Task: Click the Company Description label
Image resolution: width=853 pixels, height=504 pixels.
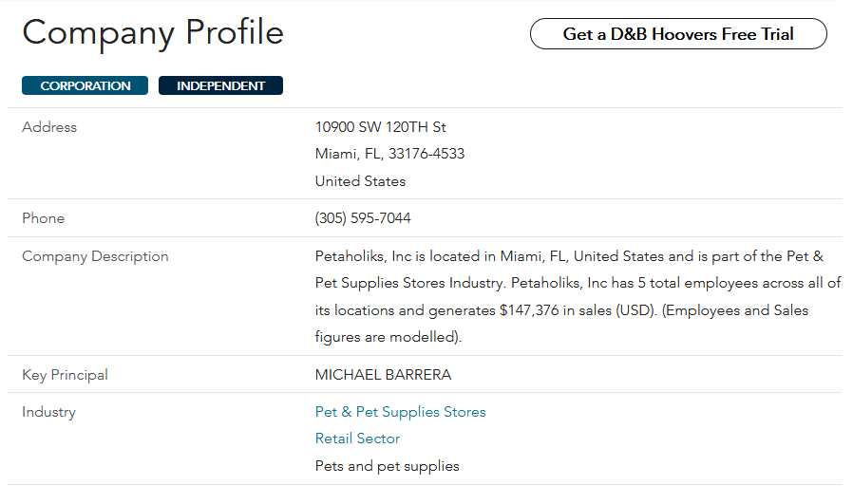Action: (95, 256)
